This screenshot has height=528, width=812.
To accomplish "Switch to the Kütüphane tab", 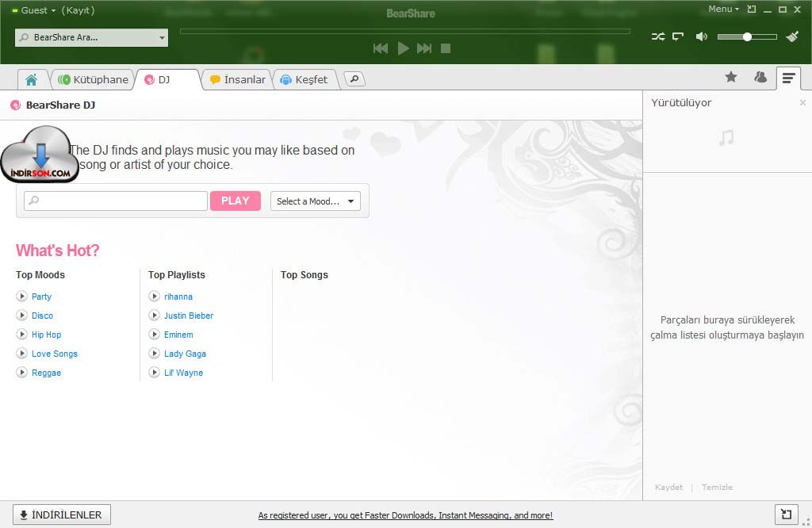I will [94, 80].
